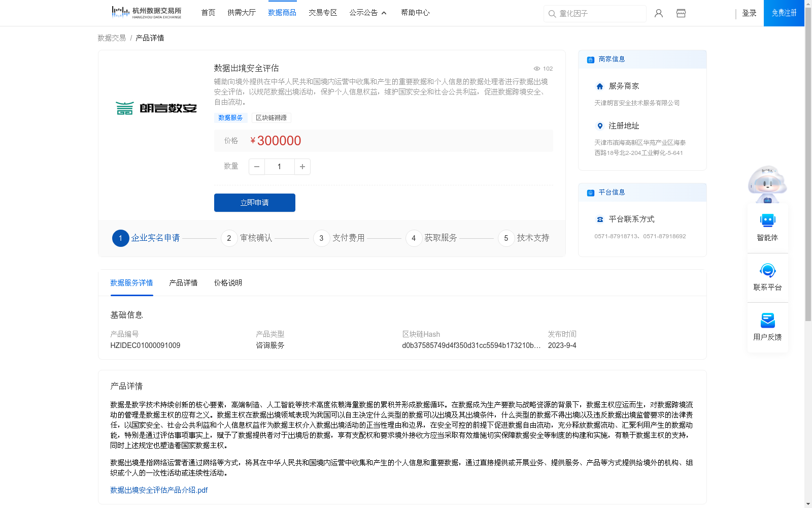
Task: Click the 数据出境安全评估 product title
Action: pos(246,68)
